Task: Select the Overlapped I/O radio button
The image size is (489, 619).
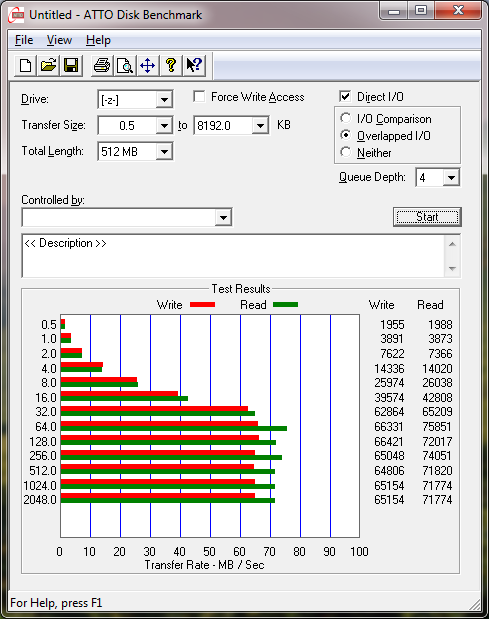Action: pos(345,135)
